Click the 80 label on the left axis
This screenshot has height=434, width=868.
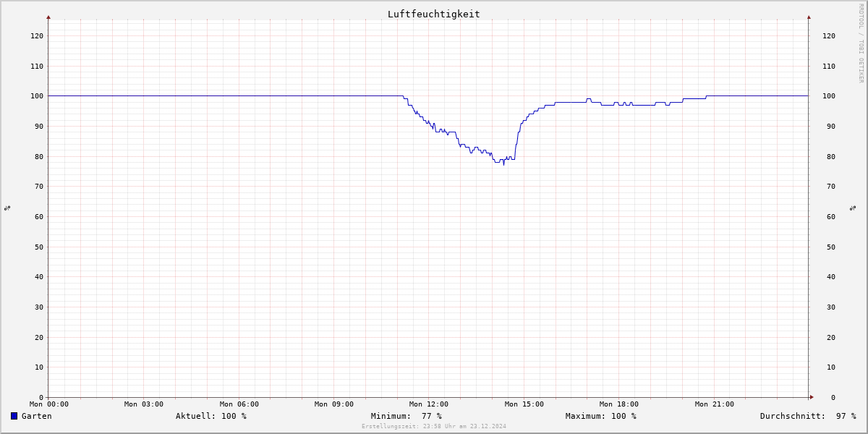click(39, 156)
